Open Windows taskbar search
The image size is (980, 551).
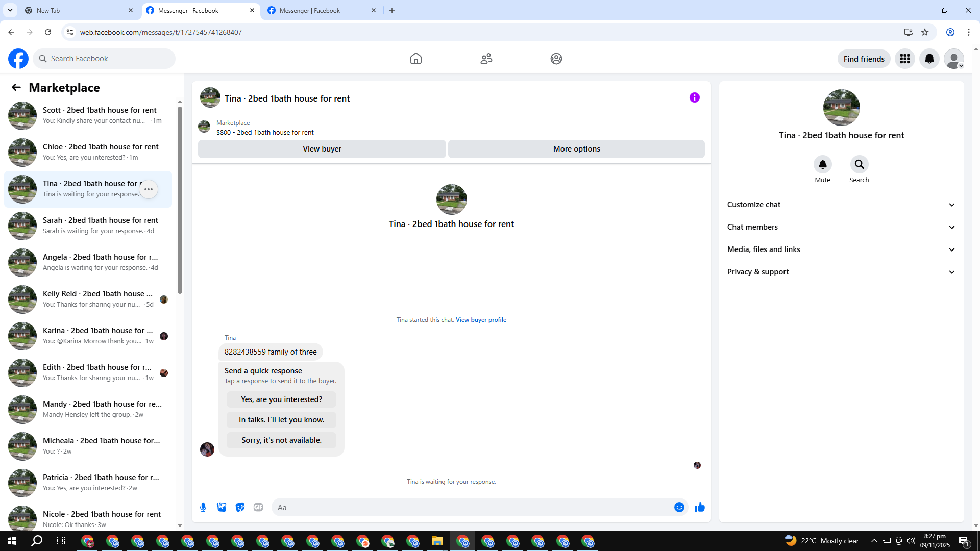pos(37,541)
